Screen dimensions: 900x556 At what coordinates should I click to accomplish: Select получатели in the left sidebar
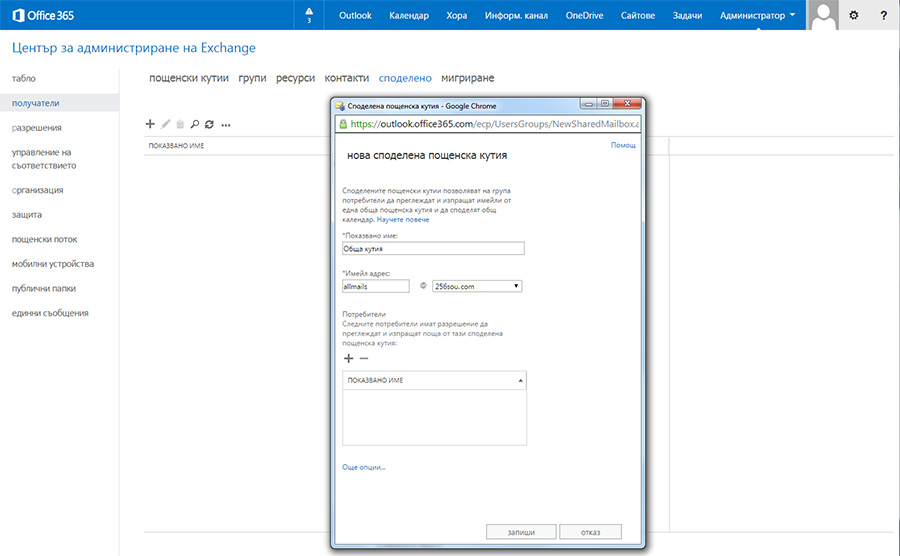tap(60, 103)
